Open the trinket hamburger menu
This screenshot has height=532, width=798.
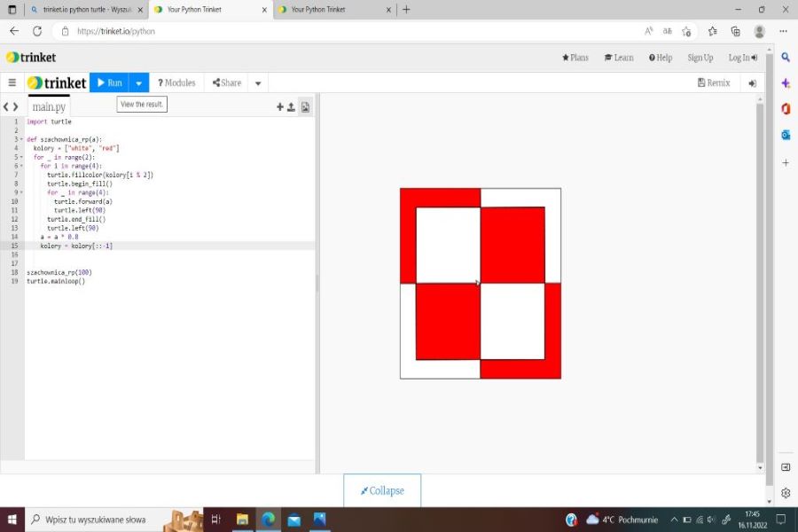[12, 82]
